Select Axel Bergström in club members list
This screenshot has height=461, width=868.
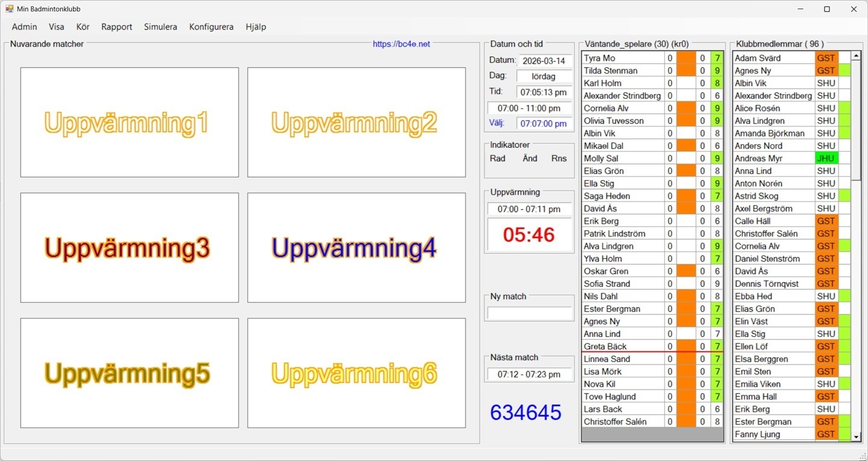tap(773, 209)
